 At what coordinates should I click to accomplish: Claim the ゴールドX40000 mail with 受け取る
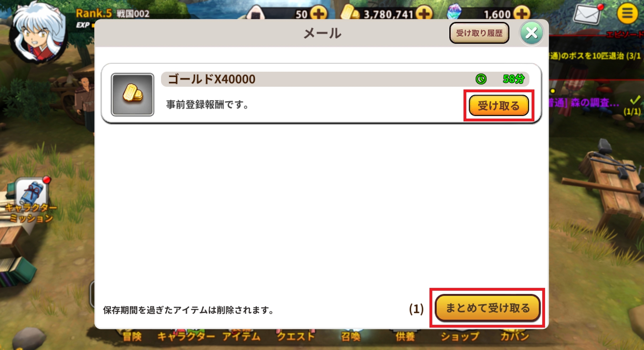(499, 105)
